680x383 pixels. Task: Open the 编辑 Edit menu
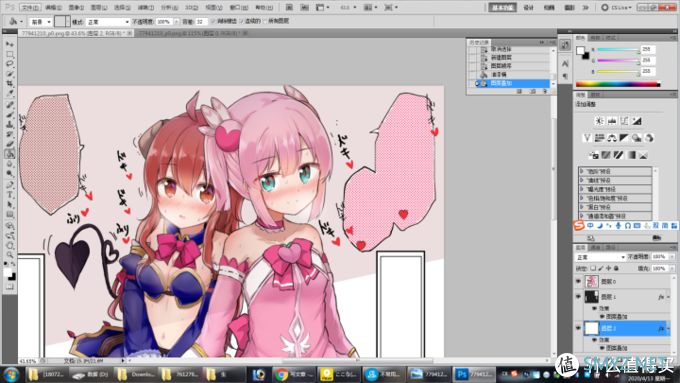pos(53,7)
